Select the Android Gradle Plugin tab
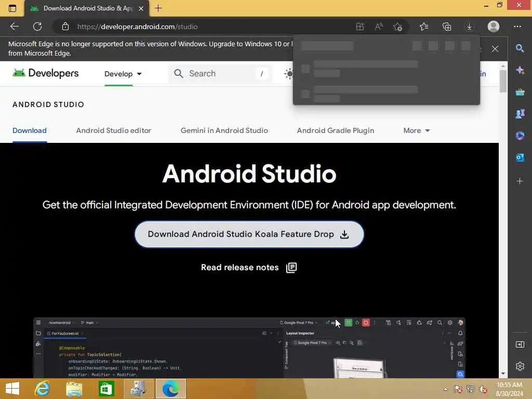 point(336,130)
